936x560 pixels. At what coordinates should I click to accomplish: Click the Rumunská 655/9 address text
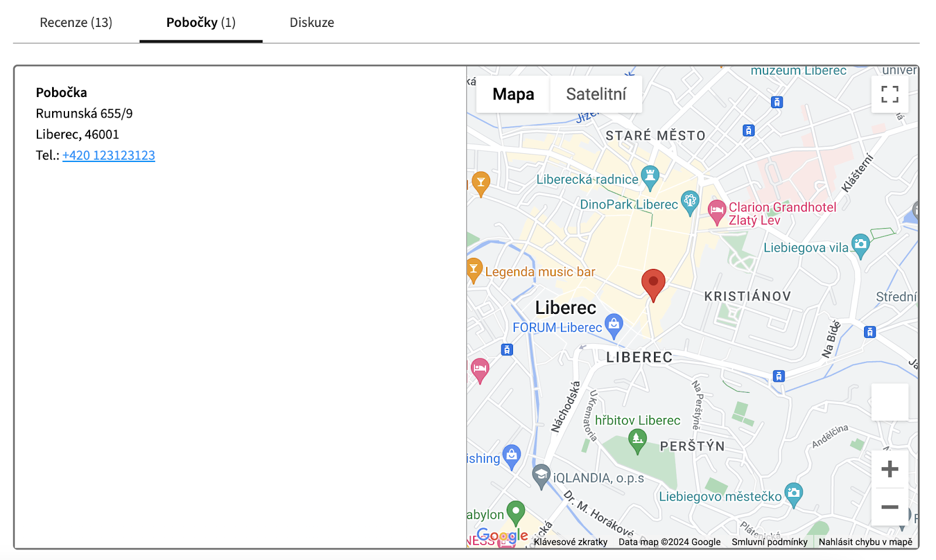click(84, 113)
